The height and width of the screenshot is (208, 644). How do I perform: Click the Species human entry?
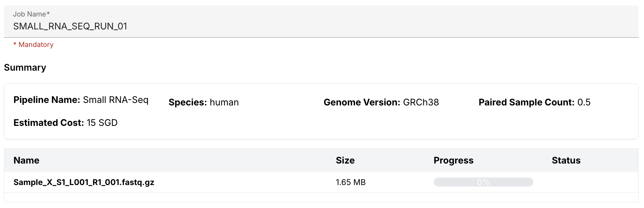coord(204,102)
